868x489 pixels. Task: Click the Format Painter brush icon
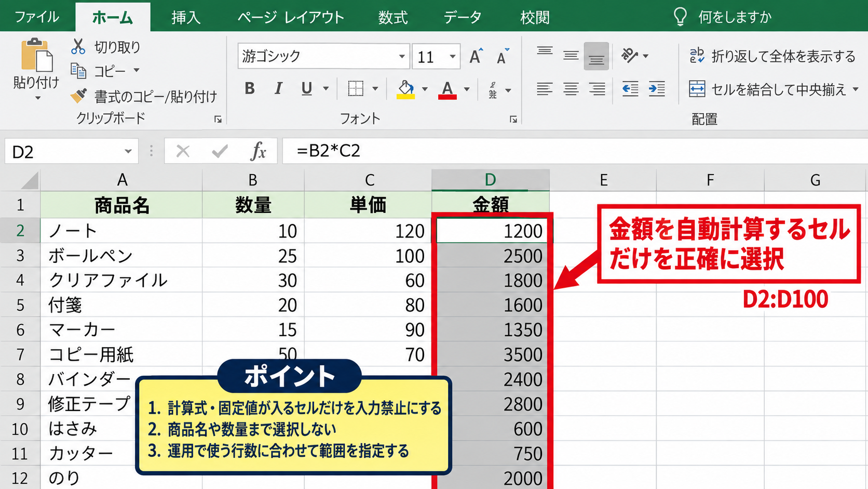[78, 95]
